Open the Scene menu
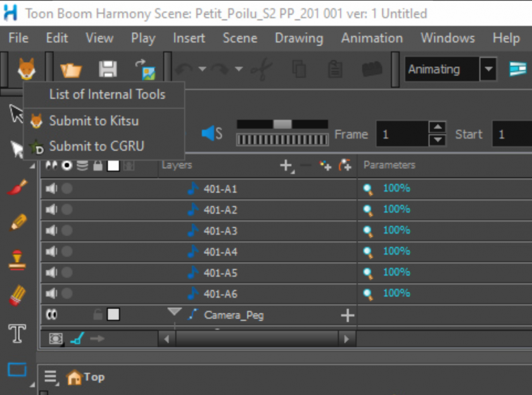 point(240,38)
